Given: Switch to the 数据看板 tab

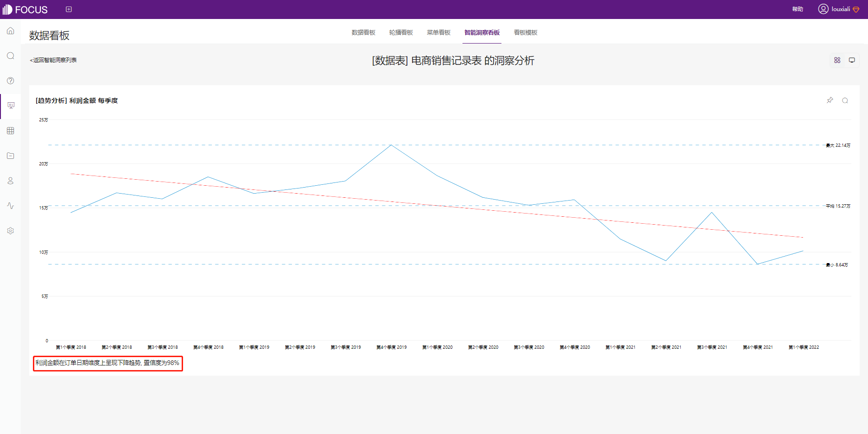Looking at the screenshot, I should 363,32.
